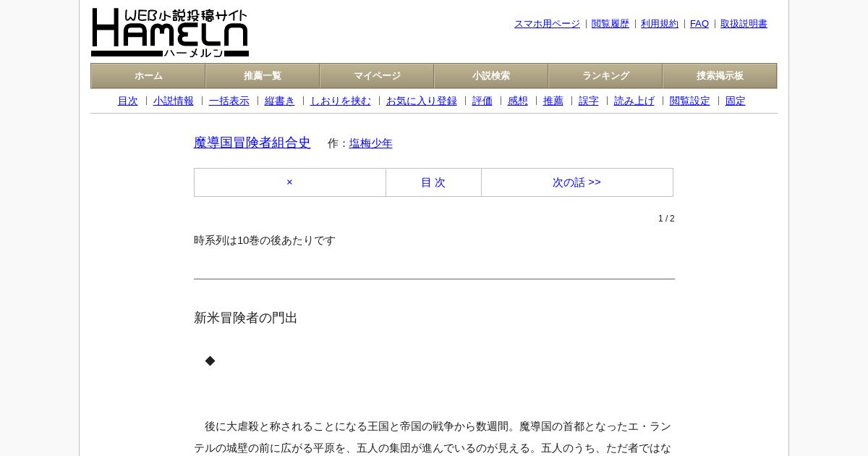
Task: Click the 1 / 2 page indicator
Action: [x=666, y=219]
